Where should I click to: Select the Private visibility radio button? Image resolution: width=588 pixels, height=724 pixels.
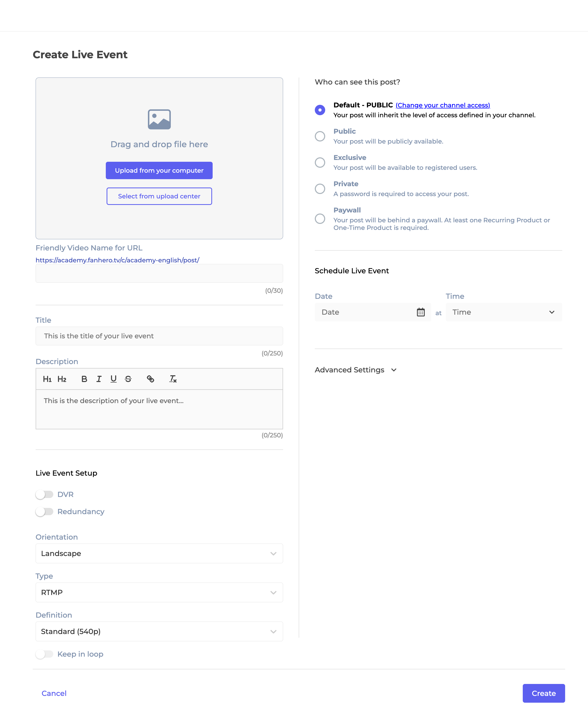[320, 189]
